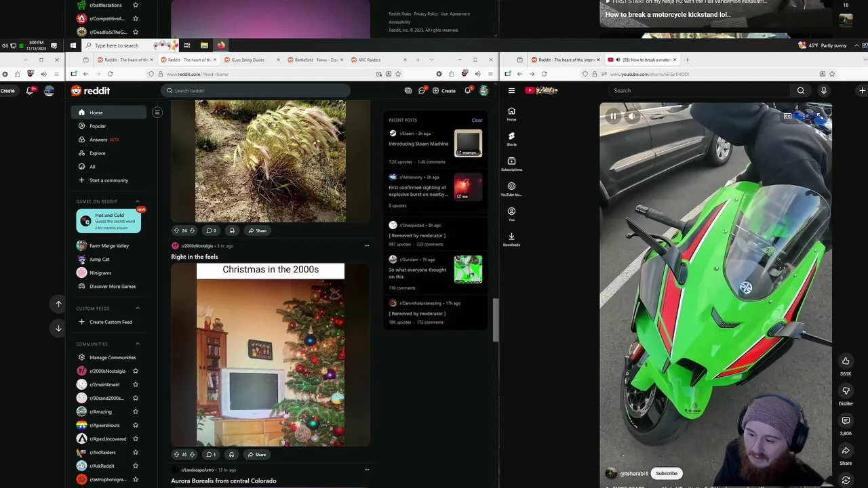
Task: Share the YouTube short
Action: (846, 451)
